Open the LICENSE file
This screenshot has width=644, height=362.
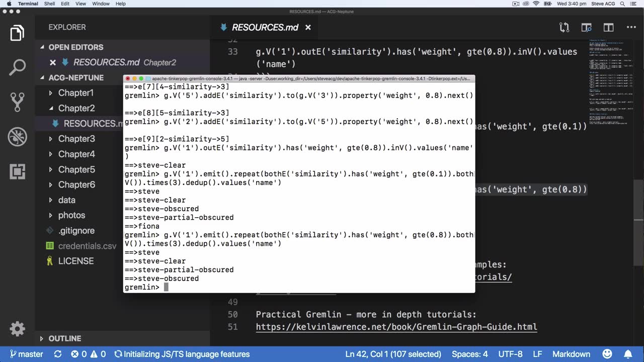click(75, 261)
